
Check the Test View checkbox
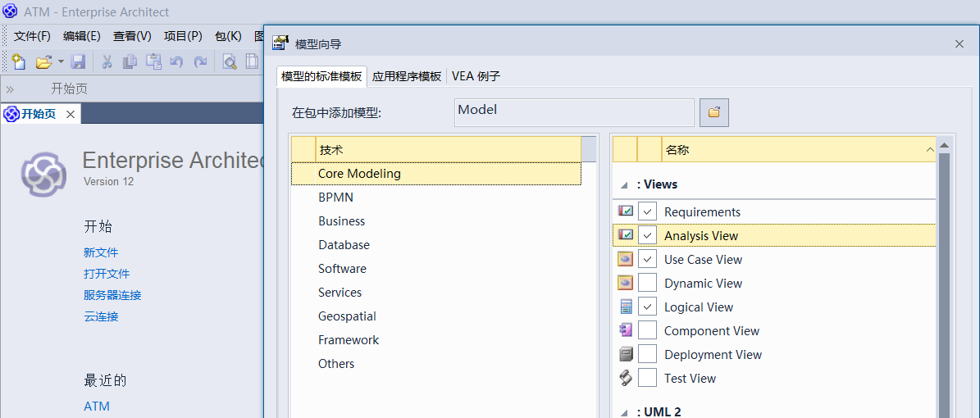pyautogui.click(x=648, y=378)
